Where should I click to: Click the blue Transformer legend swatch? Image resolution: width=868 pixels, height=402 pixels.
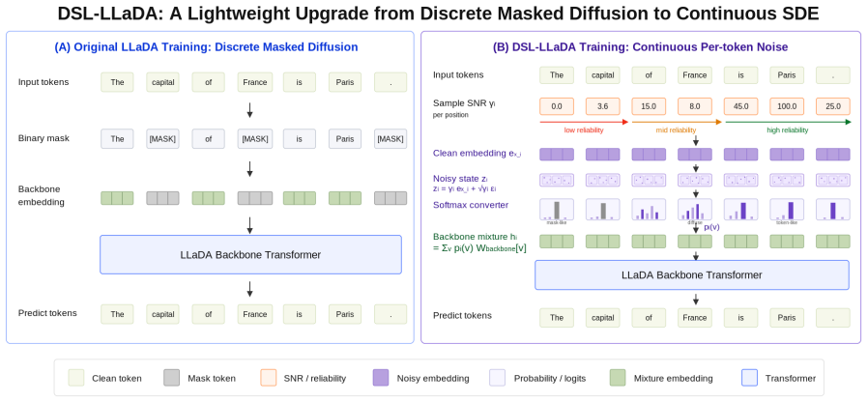(x=749, y=378)
